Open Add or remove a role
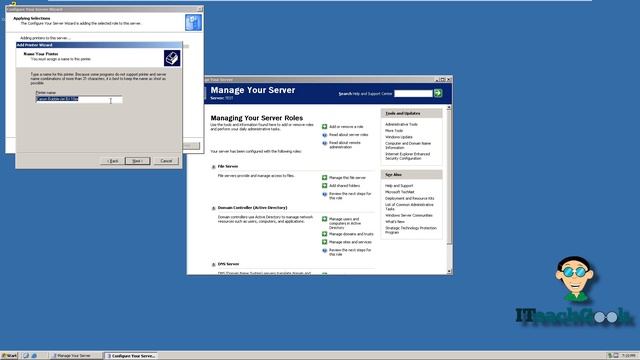The image size is (640, 360). 346,127
